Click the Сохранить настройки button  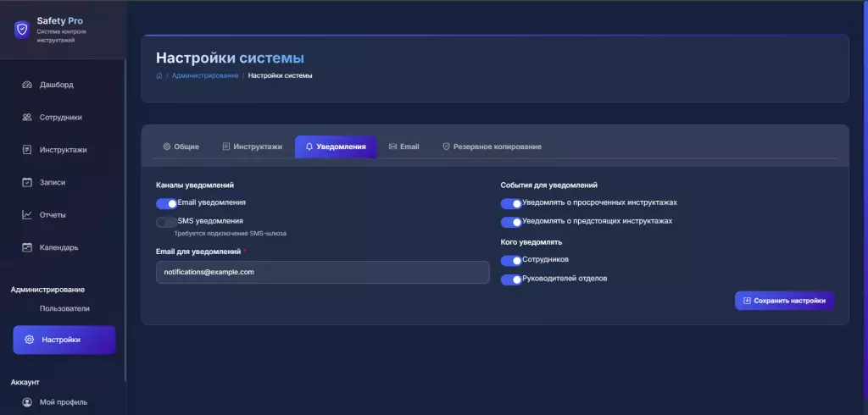(784, 301)
